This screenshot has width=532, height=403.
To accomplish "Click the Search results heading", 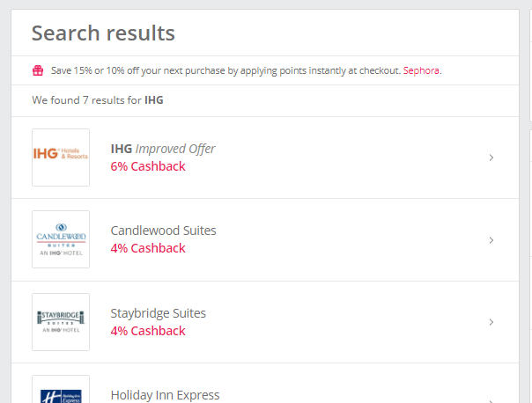I will point(103,33).
